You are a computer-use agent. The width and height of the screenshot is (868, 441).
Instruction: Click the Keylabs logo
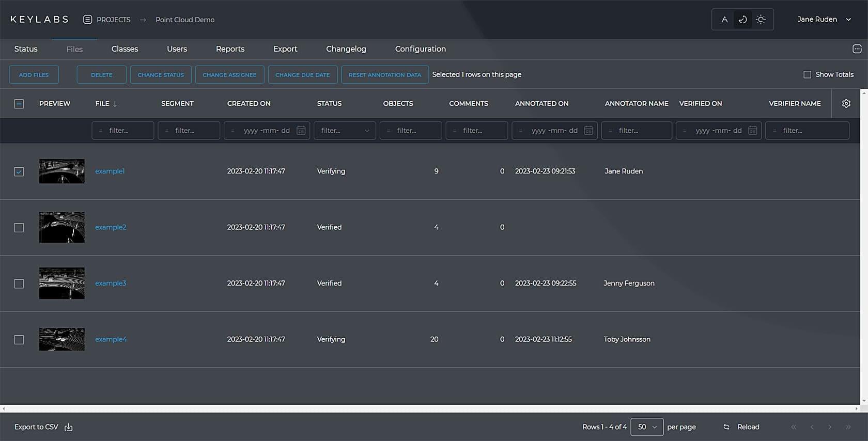(x=39, y=20)
